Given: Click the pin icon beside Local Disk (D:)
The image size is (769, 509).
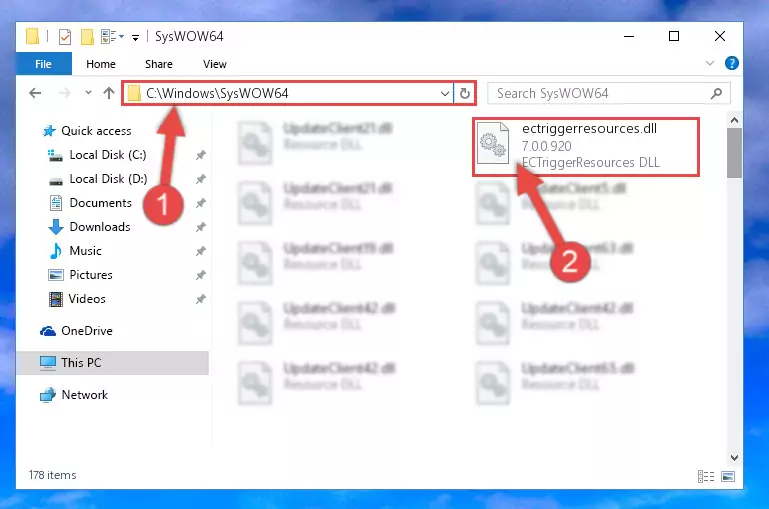Looking at the screenshot, I should (201, 179).
